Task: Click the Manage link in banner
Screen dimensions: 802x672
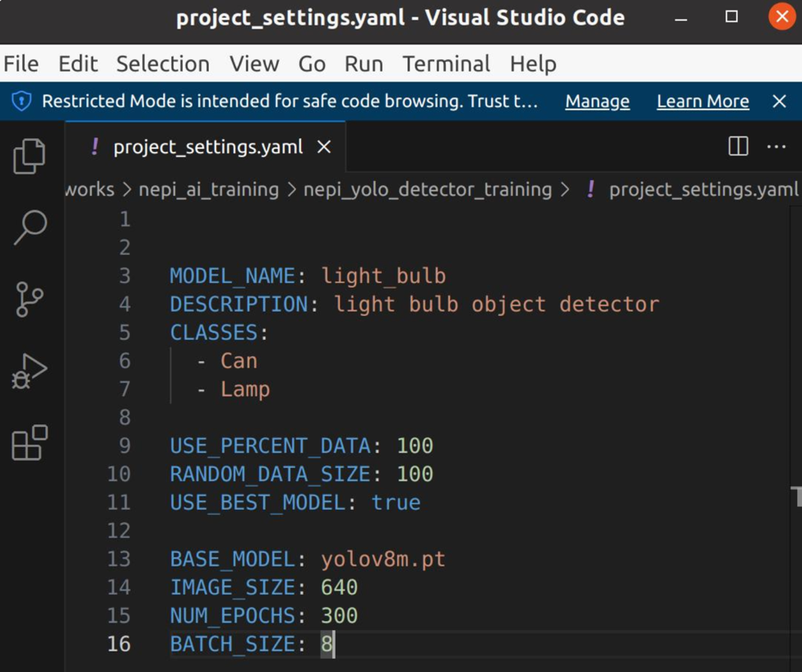Action: [597, 101]
